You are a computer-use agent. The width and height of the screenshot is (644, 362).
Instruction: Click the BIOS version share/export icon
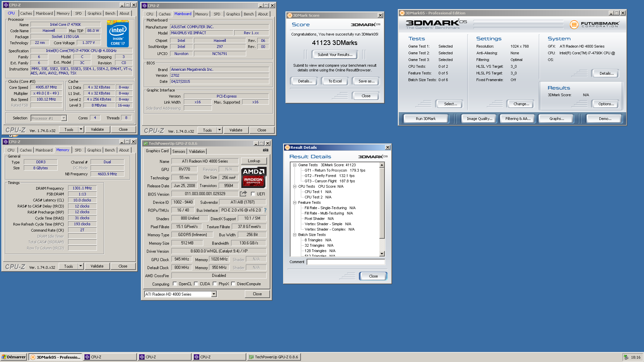tap(243, 194)
